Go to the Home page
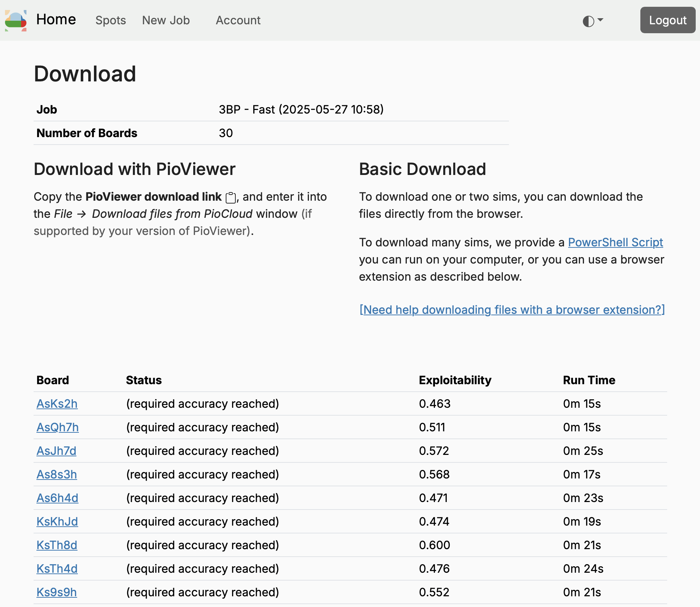 (56, 20)
